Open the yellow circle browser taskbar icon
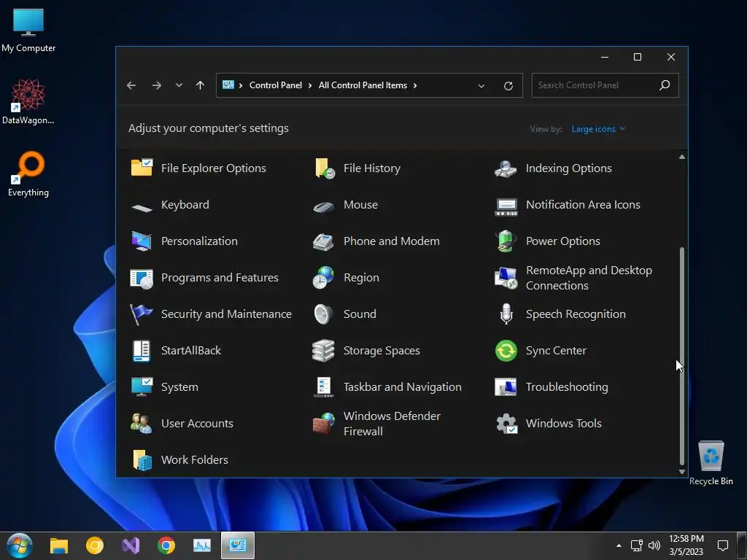The height and width of the screenshot is (560, 747). coord(95,545)
